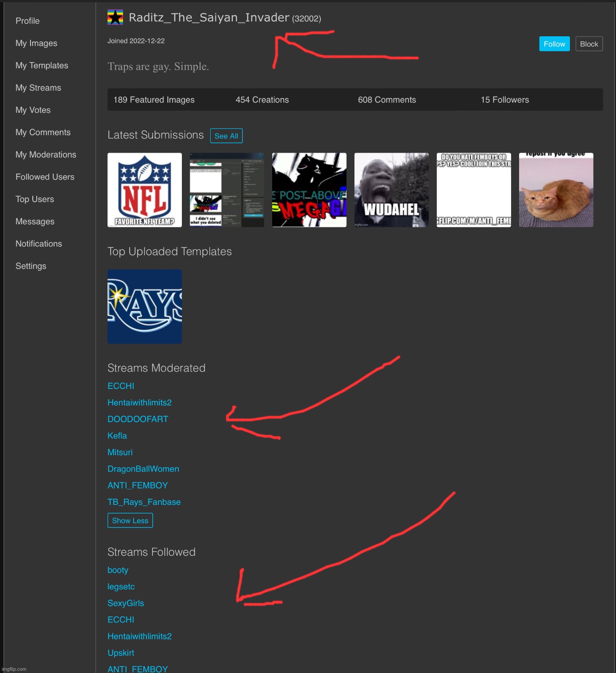Open the Rays logo template
616x673 pixels.
[x=145, y=307]
